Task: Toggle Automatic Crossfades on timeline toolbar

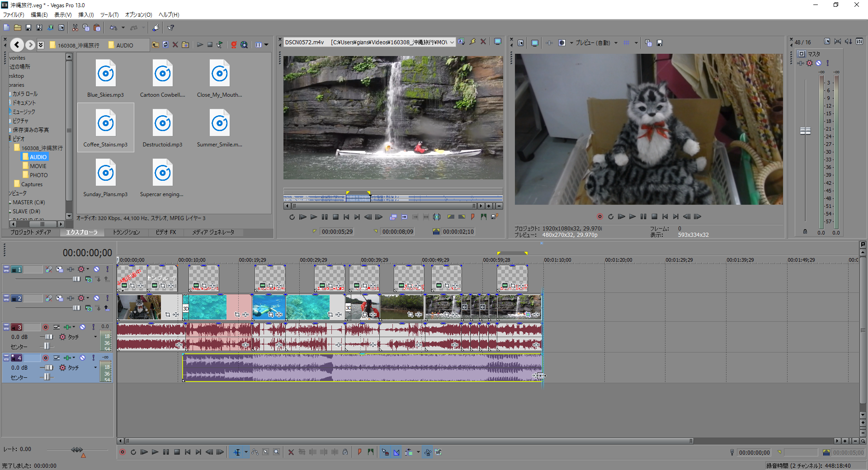Action: (396, 452)
